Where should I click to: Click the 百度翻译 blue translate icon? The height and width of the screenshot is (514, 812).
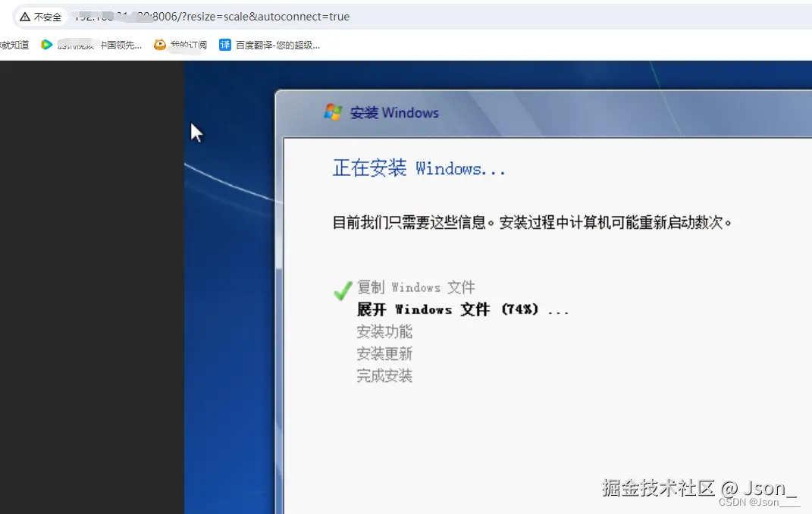pyautogui.click(x=224, y=45)
